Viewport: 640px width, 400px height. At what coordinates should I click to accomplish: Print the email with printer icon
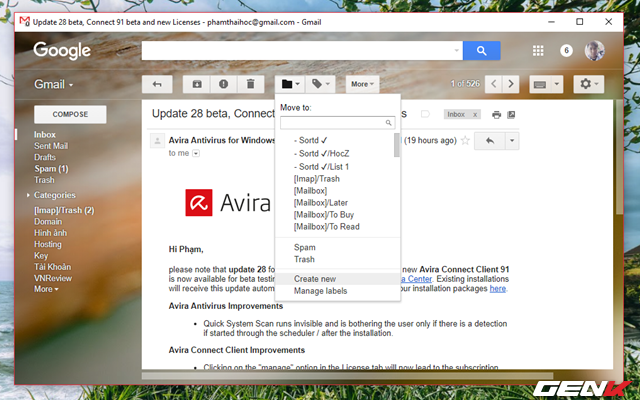[x=496, y=115]
